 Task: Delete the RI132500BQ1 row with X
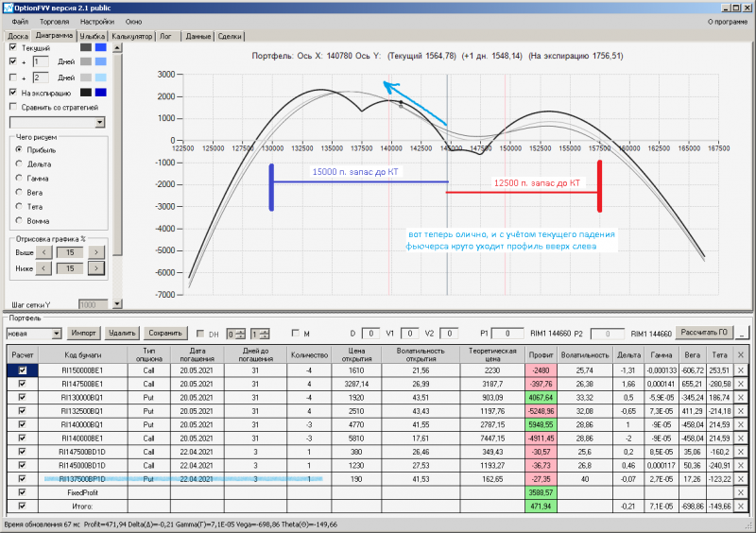(x=741, y=411)
